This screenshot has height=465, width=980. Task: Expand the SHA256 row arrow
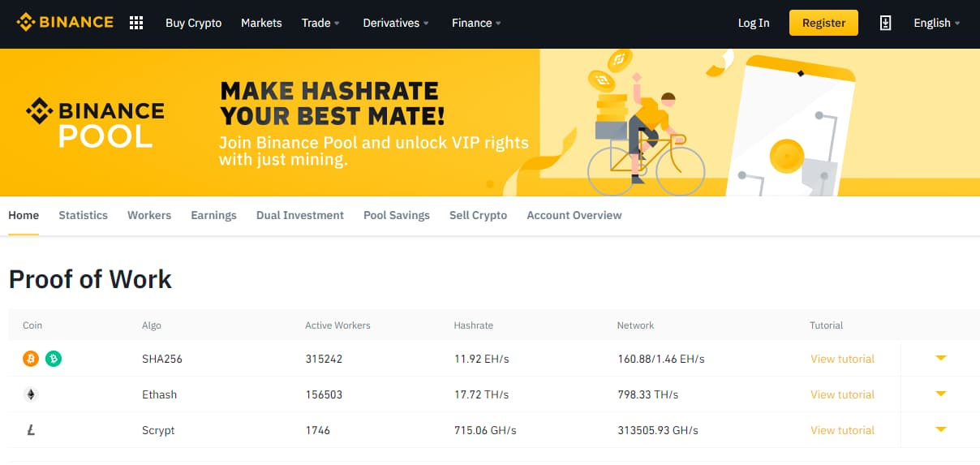941,358
